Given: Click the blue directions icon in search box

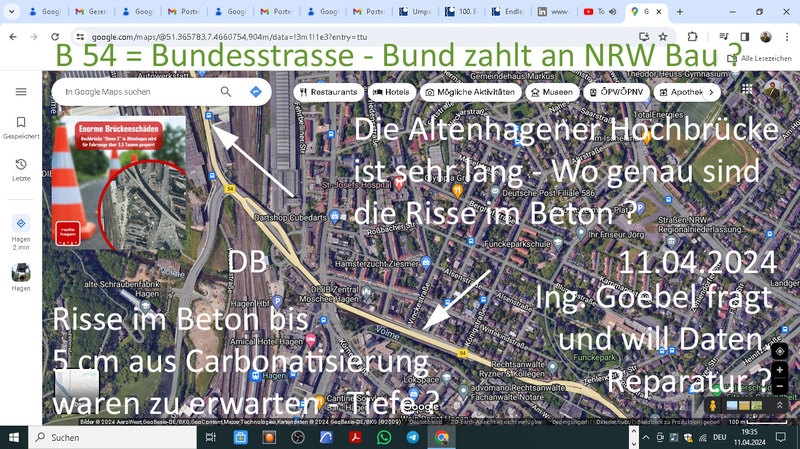Looking at the screenshot, I should point(256,92).
